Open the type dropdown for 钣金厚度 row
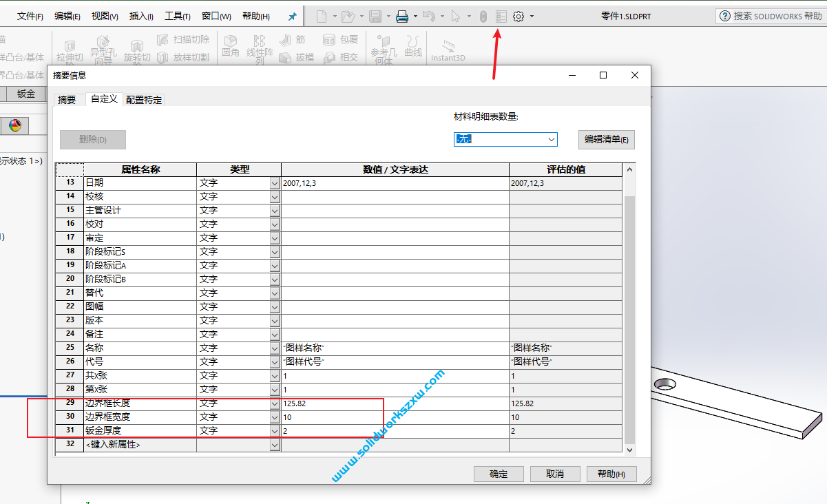 pos(275,430)
